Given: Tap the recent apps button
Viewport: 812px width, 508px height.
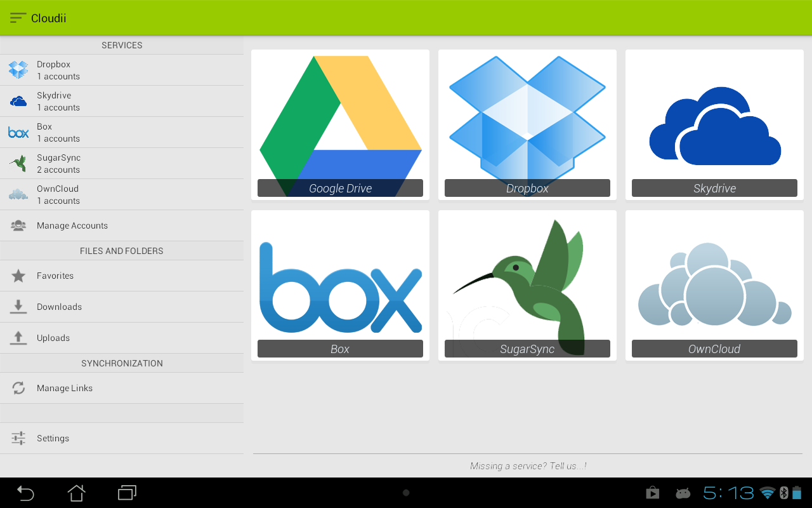Looking at the screenshot, I should pyautogui.click(x=128, y=493).
